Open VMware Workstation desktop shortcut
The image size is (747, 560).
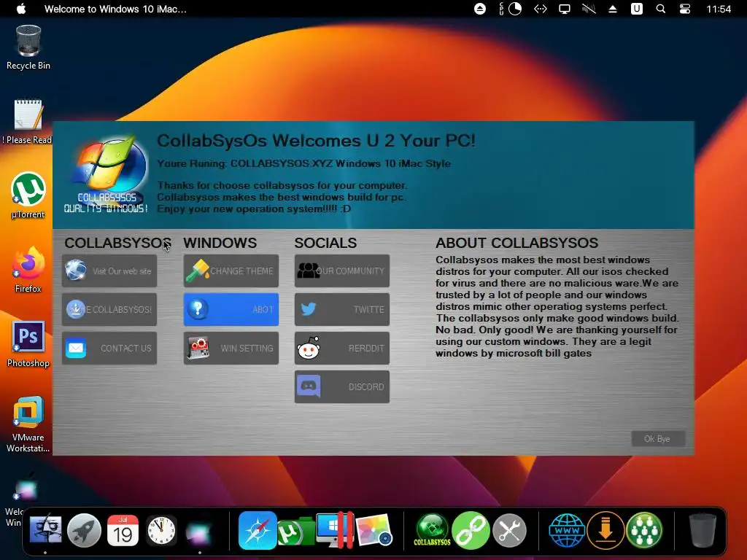tap(28, 424)
